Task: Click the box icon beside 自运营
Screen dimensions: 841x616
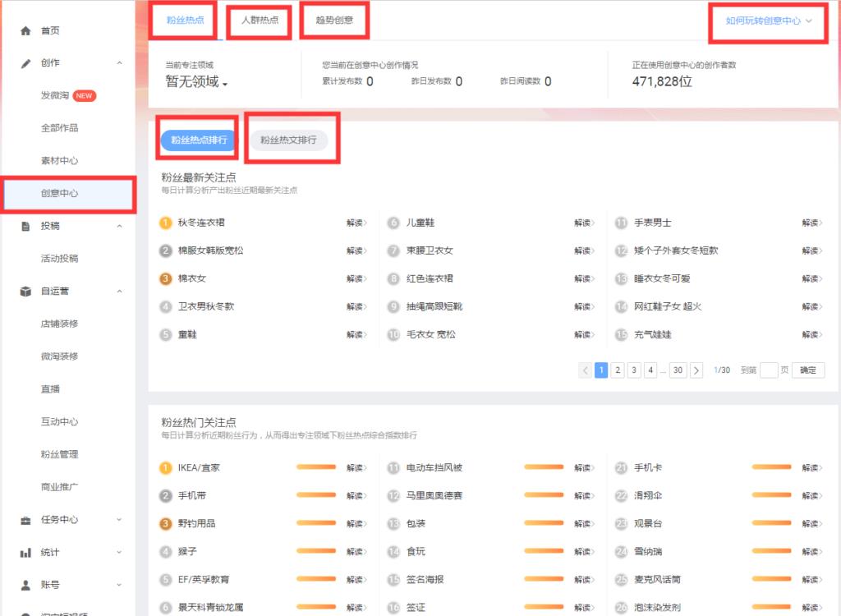Action: tap(25, 292)
